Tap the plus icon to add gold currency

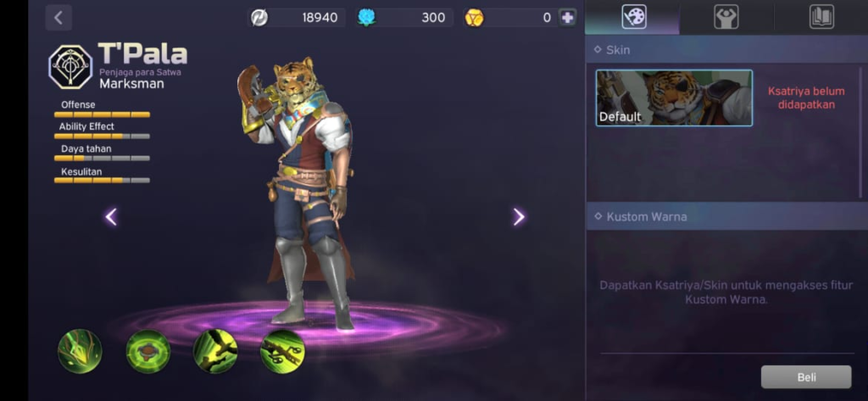(567, 18)
